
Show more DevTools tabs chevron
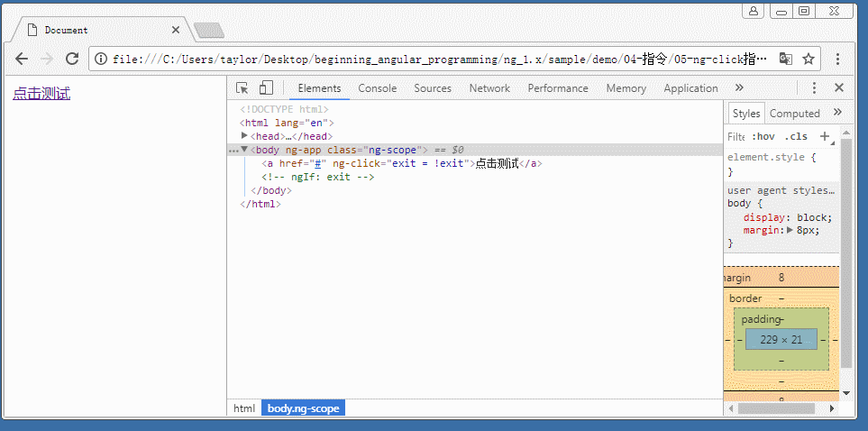(x=739, y=88)
